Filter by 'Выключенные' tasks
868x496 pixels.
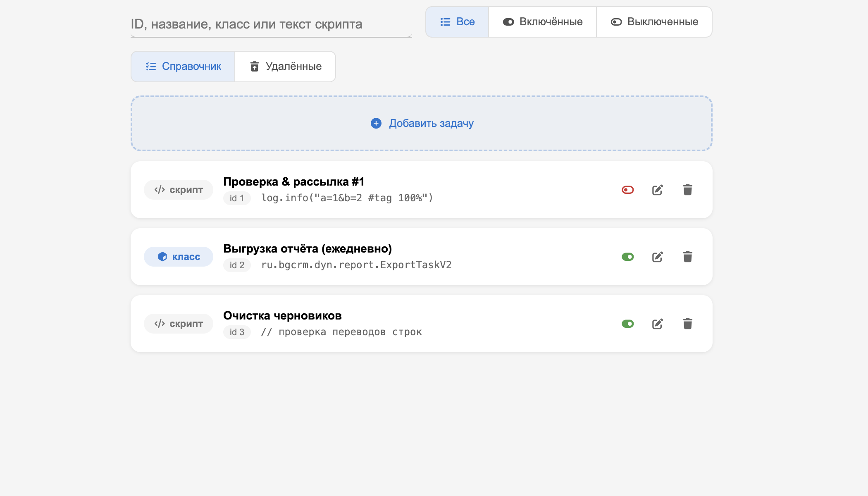pos(654,22)
